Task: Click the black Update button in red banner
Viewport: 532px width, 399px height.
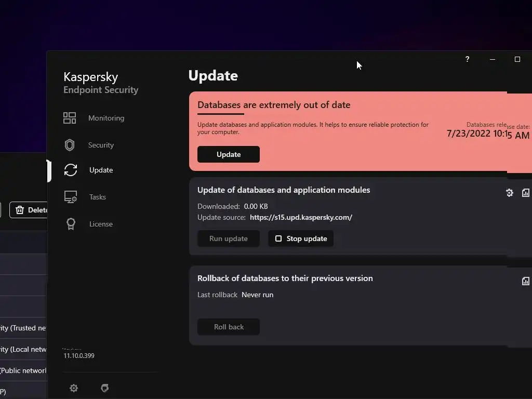Action: pyautogui.click(x=229, y=154)
